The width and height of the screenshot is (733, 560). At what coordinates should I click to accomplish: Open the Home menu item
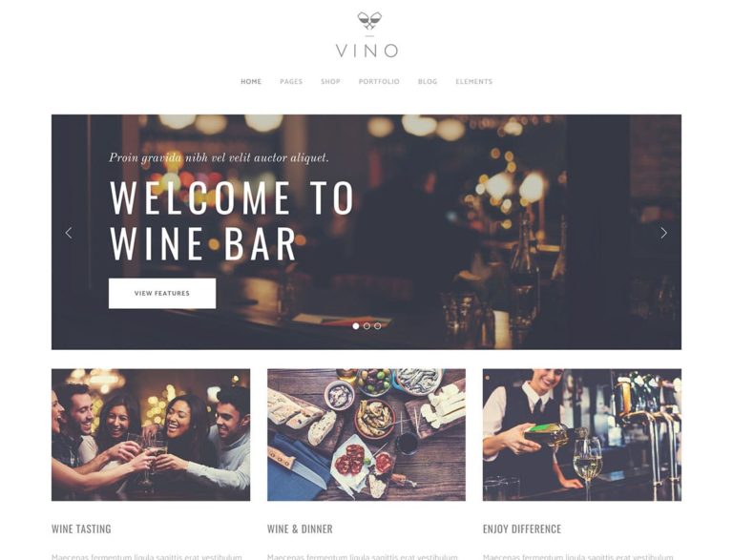tap(251, 81)
